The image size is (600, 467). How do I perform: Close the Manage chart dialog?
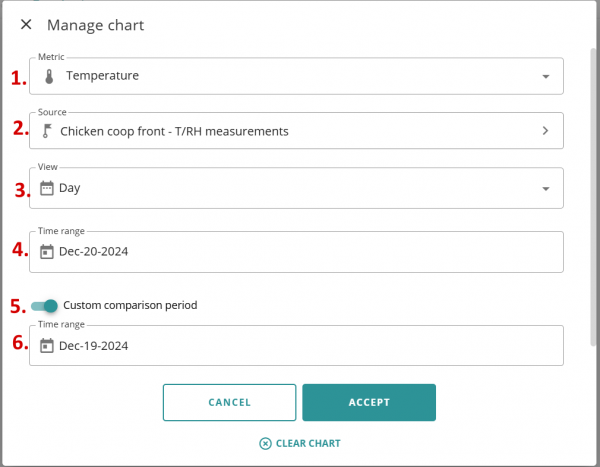tap(26, 24)
